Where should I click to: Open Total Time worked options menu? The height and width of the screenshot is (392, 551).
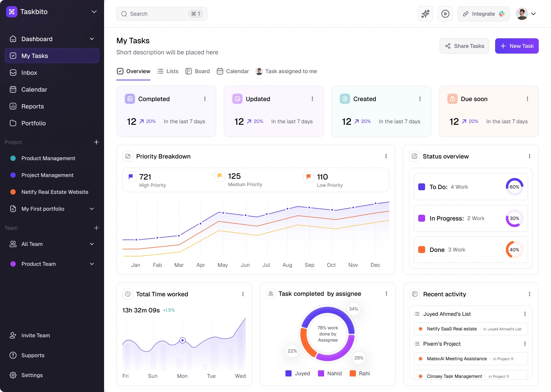coord(243,294)
